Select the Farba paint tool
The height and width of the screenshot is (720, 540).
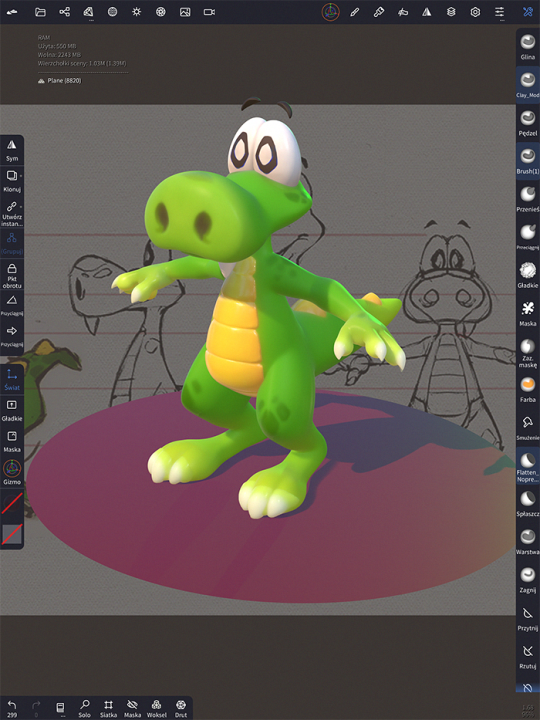tap(528, 389)
